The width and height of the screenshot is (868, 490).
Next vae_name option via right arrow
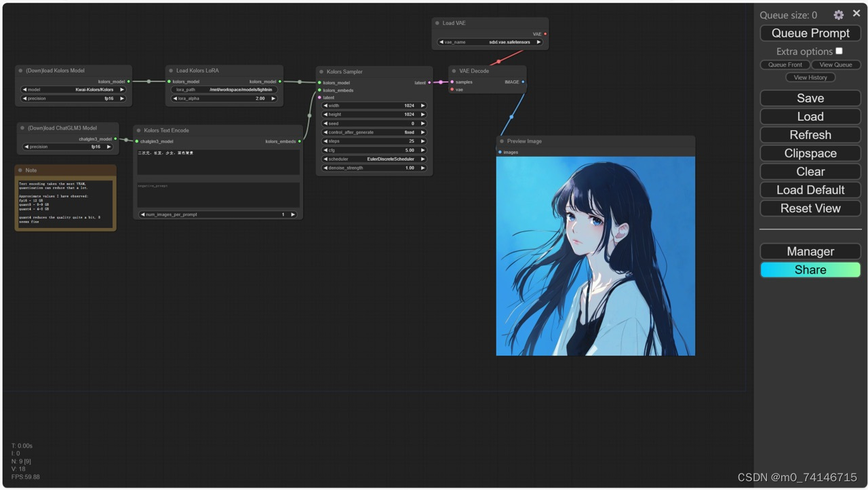[539, 42]
